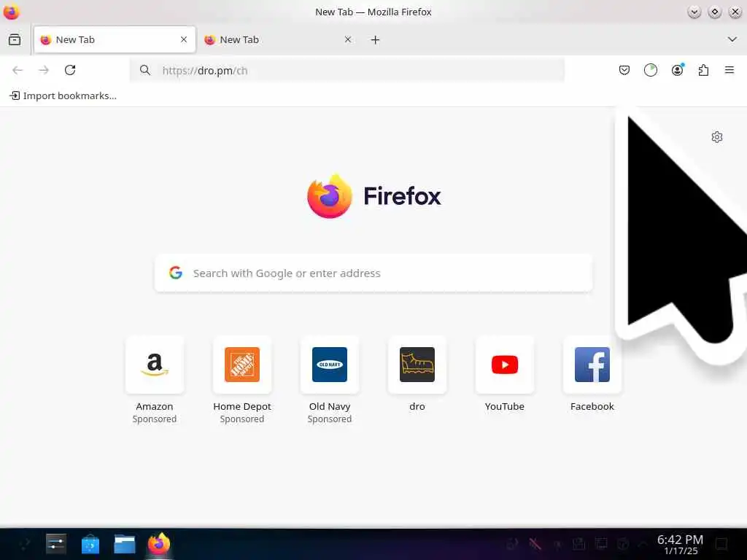This screenshot has width=747, height=560.
Task: Switch to the second New Tab
Action: [279, 39]
